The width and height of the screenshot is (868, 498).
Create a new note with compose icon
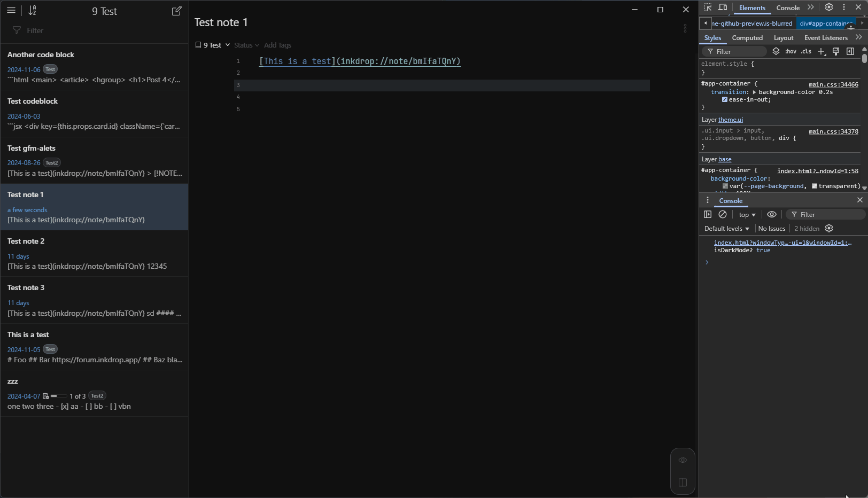click(x=176, y=11)
